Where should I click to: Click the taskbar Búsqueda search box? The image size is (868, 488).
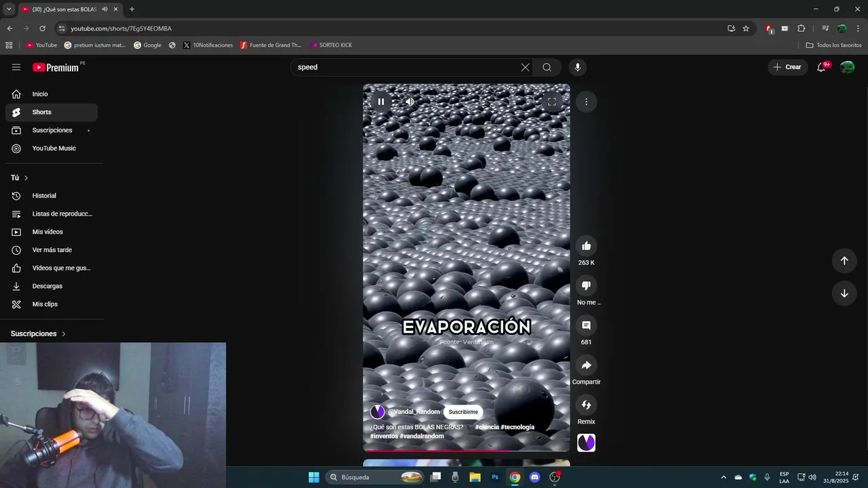point(376,477)
